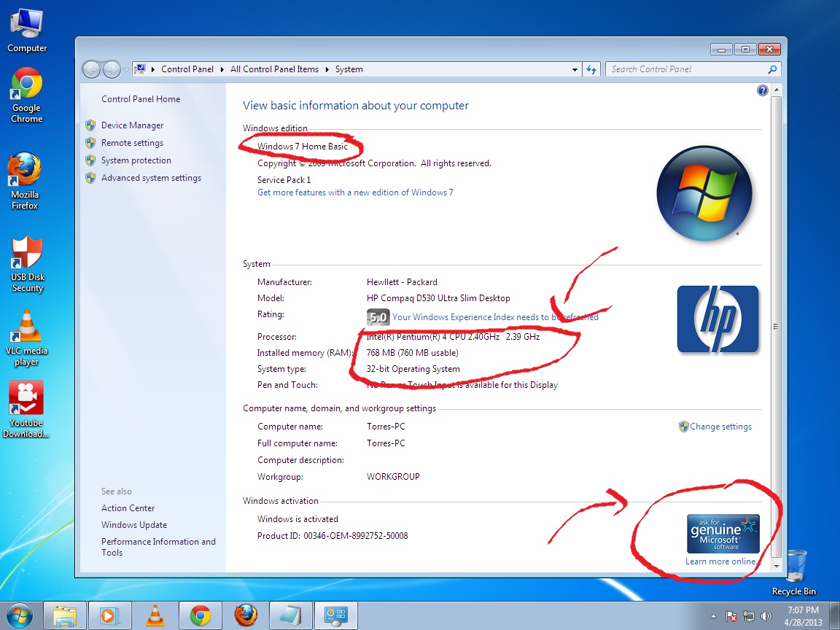Click the volume speaker tray icon
Viewport: 840px width, 630px height.
coord(766,616)
